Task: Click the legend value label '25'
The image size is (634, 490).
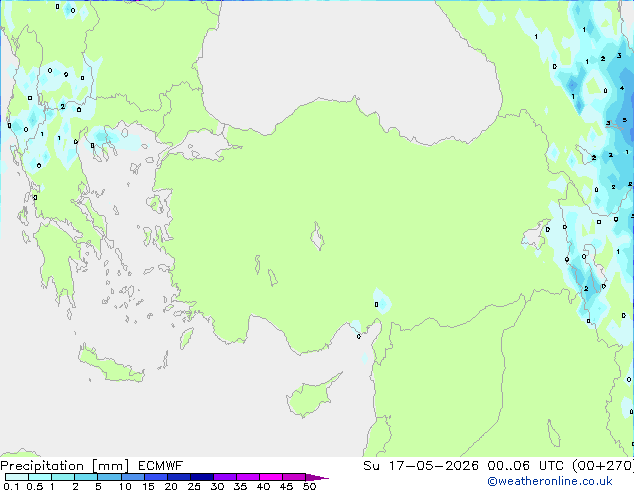Action: (x=194, y=486)
